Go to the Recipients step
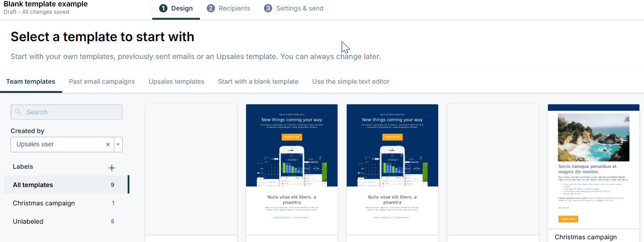 point(228,8)
